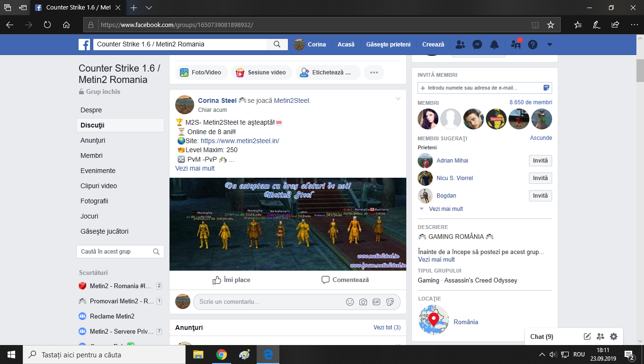644x364 pixels.
Task: Attach photo with camera icon in comment box
Action: pyautogui.click(x=363, y=302)
